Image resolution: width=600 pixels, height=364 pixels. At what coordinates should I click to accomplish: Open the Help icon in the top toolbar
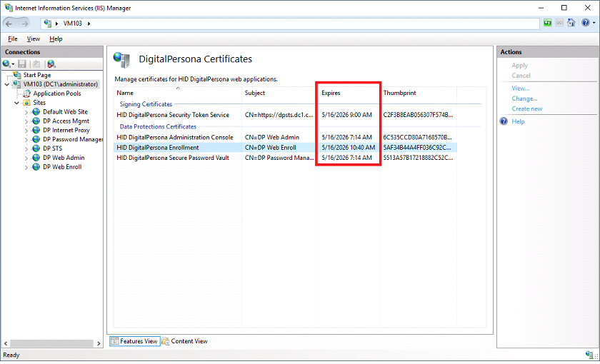[x=584, y=23]
